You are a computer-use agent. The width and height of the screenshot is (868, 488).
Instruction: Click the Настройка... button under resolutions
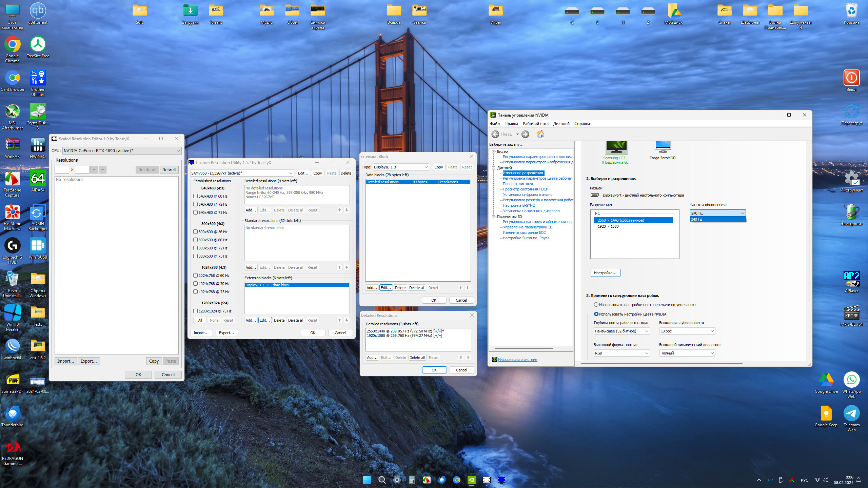coord(605,273)
